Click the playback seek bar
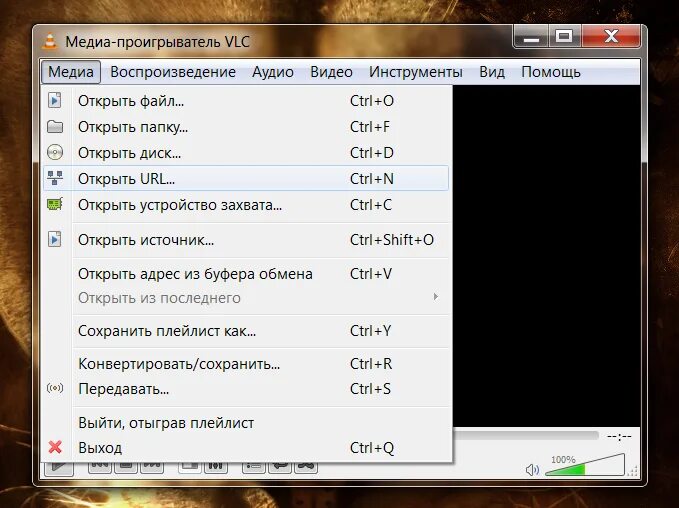The height and width of the screenshot is (508, 679). click(x=526, y=435)
